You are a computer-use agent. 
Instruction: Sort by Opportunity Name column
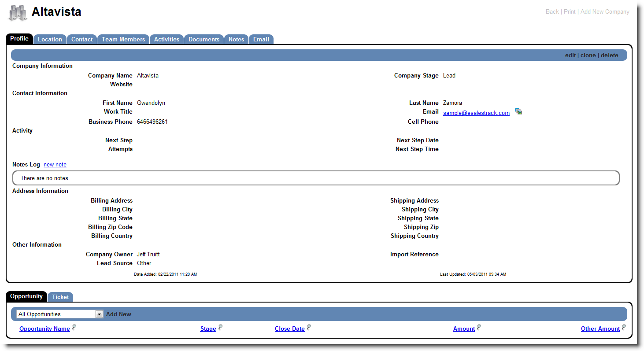click(44, 329)
